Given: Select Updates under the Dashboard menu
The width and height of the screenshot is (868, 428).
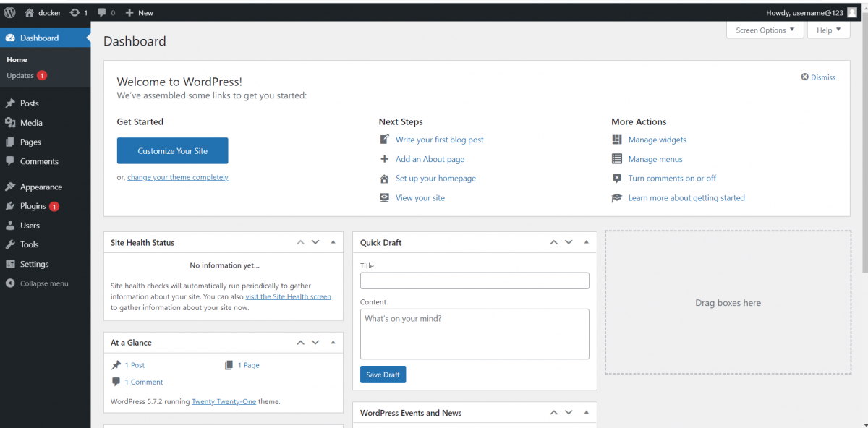Looking at the screenshot, I should click(x=21, y=74).
